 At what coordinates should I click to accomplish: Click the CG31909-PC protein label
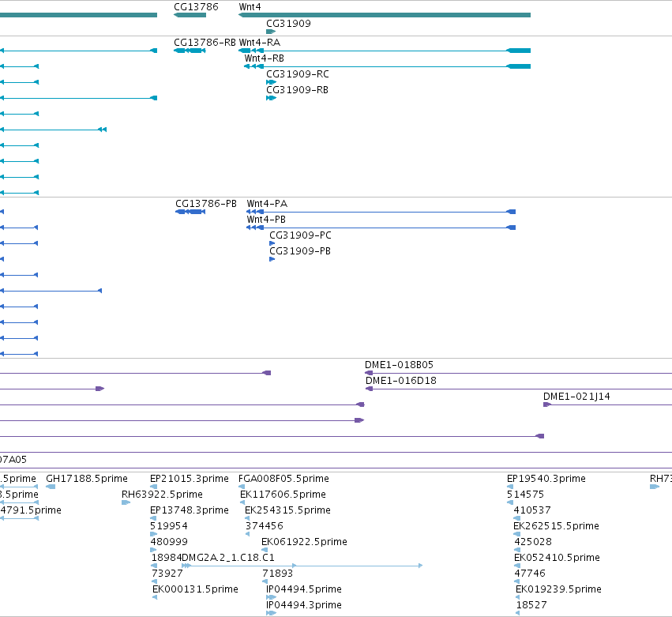pos(300,235)
